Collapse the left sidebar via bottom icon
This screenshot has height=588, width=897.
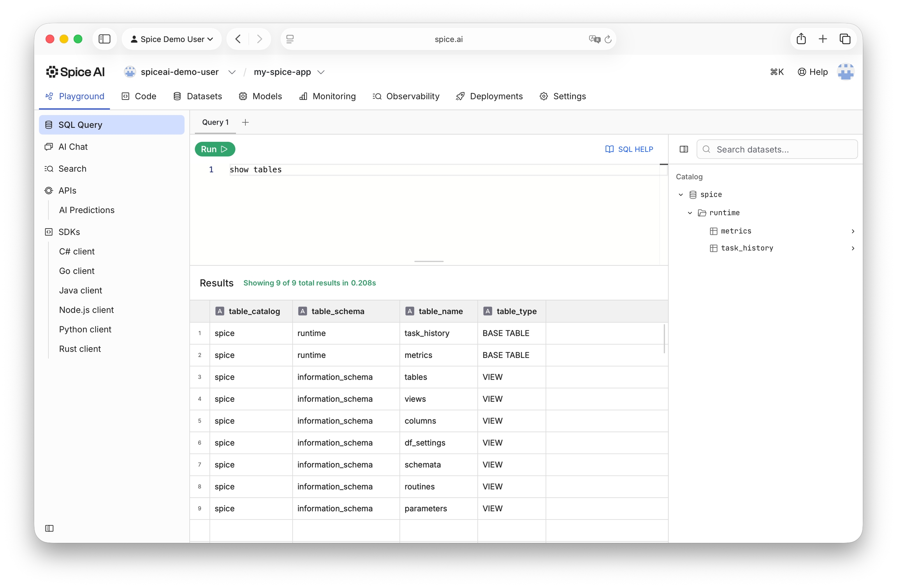(49, 528)
